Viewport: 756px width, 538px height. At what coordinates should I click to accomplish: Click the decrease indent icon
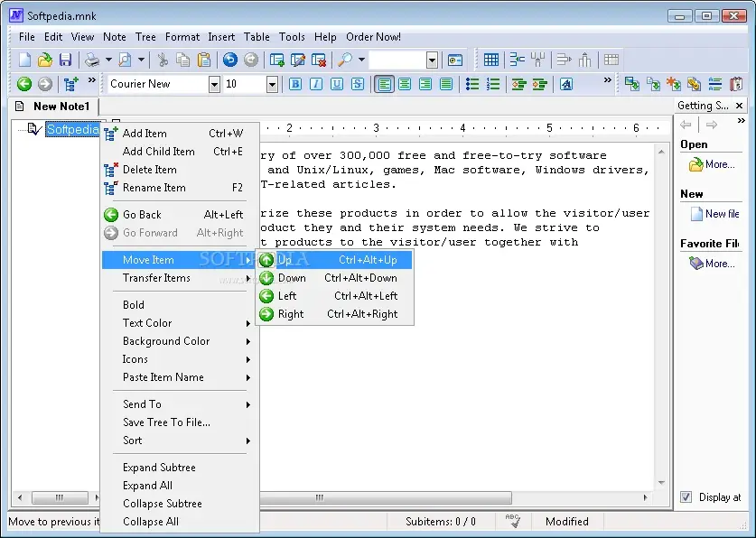coord(518,84)
